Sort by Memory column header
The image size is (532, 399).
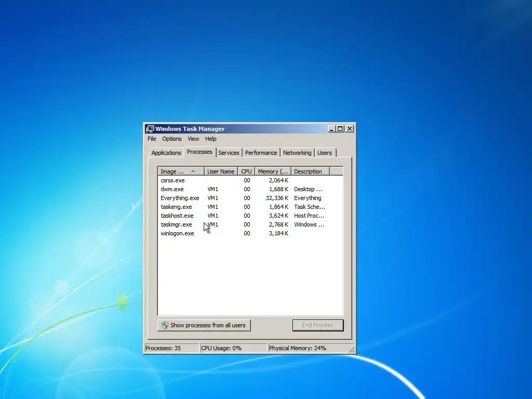click(273, 171)
